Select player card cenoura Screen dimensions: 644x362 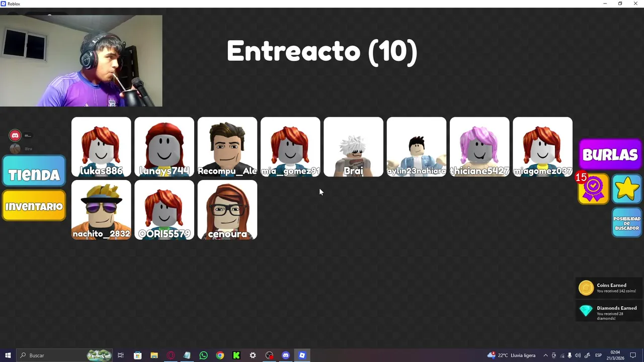(227, 210)
